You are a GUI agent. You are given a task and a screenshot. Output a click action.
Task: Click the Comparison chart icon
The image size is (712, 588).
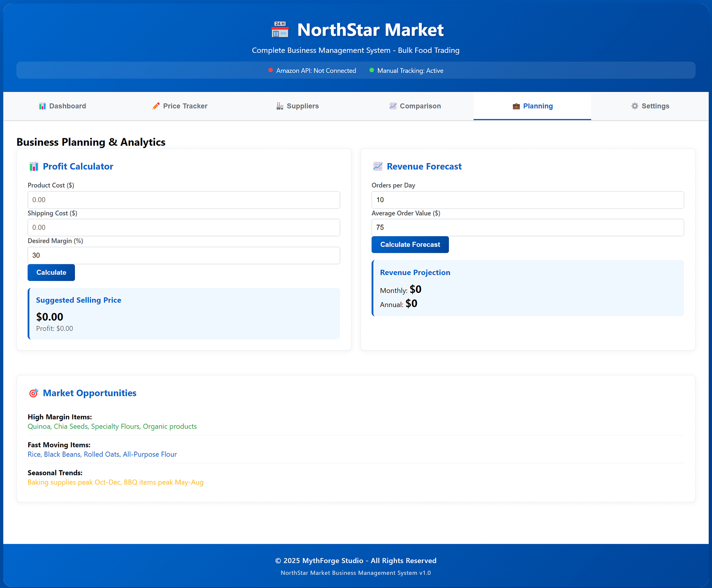click(393, 106)
